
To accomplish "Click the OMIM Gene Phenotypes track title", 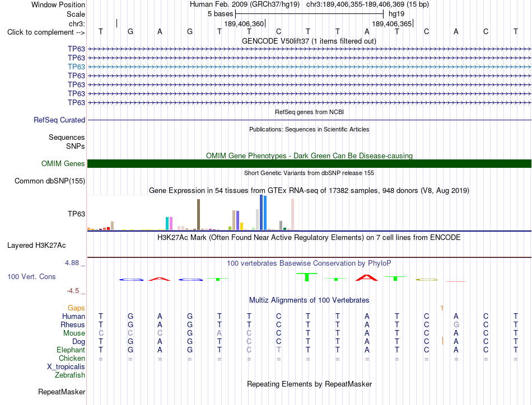I will (310, 156).
